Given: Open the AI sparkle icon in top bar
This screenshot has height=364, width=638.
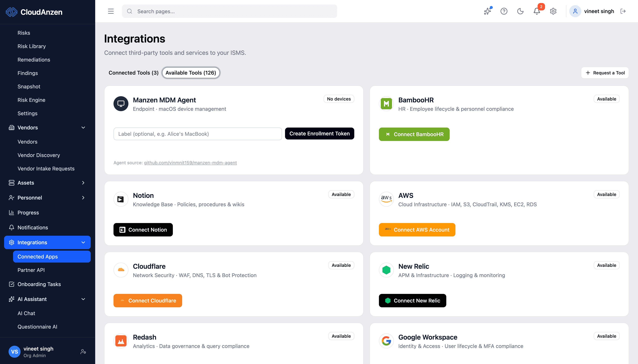Looking at the screenshot, I should coord(487,11).
